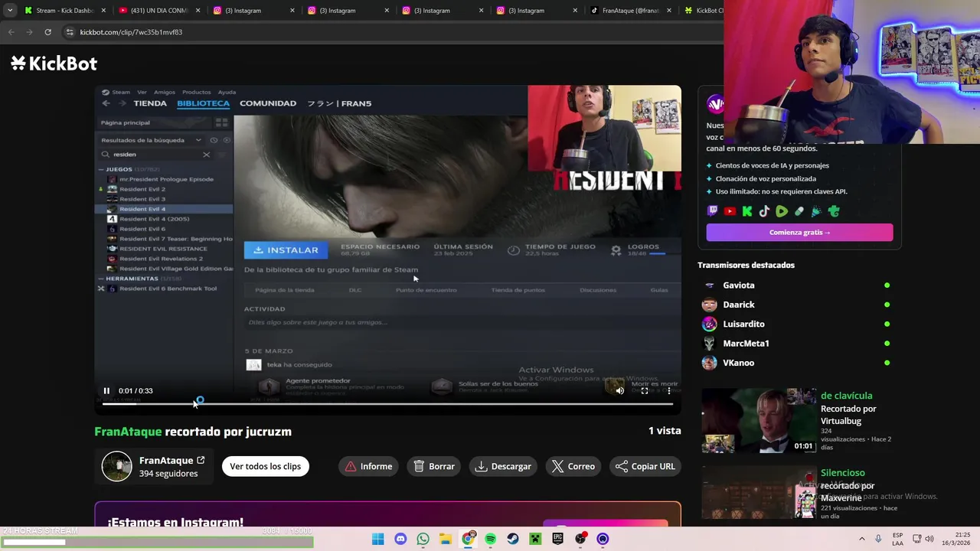The height and width of the screenshot is (551, 980).
Task: Close the Stream - Kick Dashboard tab
Action: pyautogui.click(x=103, y=11)
